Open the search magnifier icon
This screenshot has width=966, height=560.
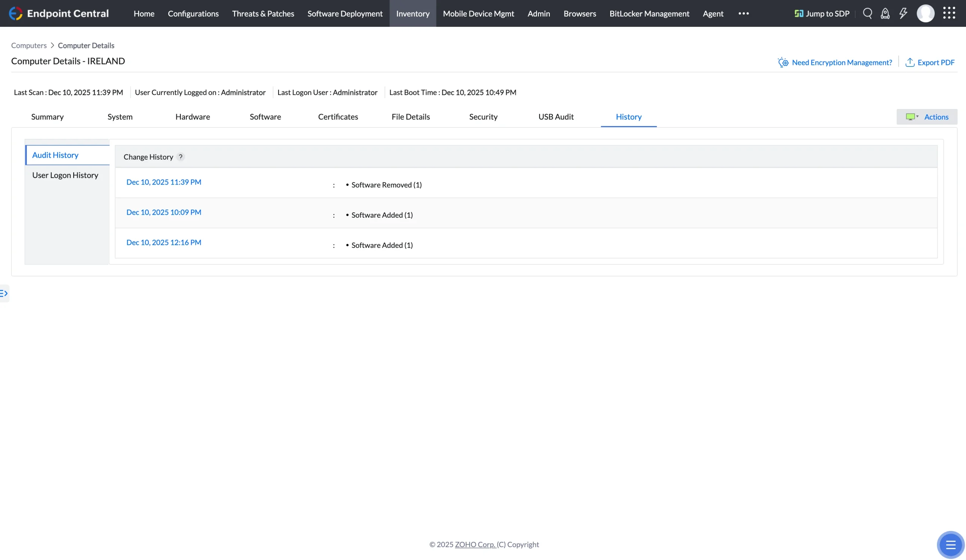(868, 14)
